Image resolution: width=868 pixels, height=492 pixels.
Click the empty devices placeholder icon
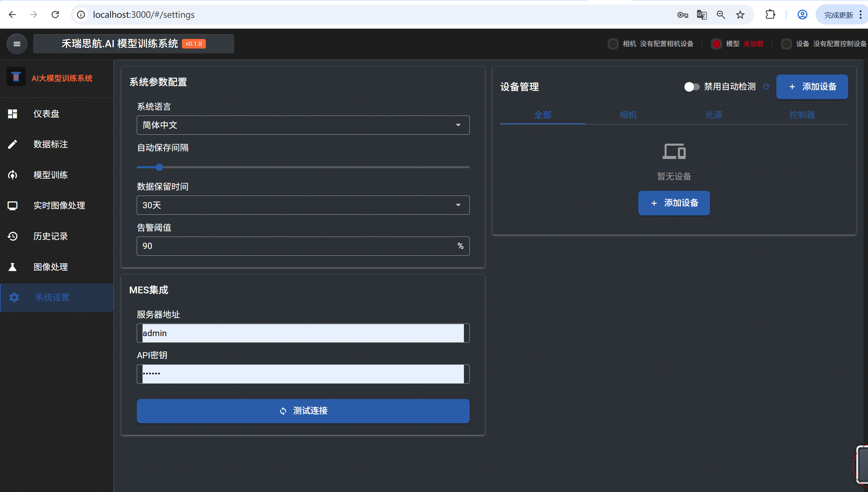tap(674, 151)
